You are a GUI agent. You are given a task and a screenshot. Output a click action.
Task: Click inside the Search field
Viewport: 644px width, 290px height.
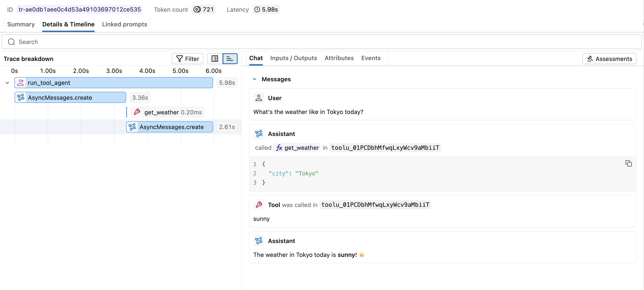[100, 42]
